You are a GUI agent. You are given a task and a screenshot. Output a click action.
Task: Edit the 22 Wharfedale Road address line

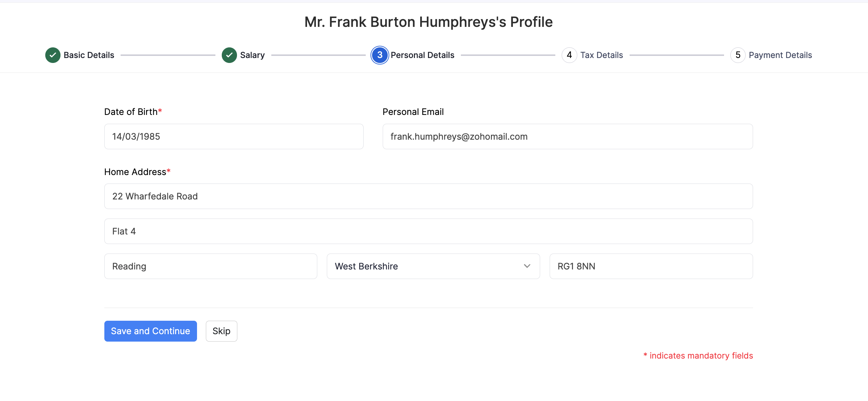coord(428,196)
